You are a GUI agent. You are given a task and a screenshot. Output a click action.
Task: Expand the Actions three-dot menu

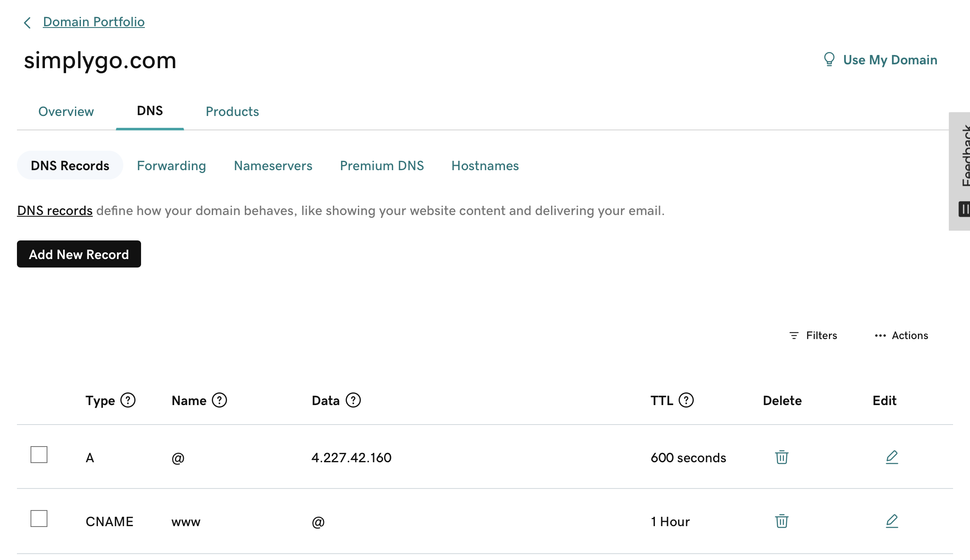[x=901, y=335]
